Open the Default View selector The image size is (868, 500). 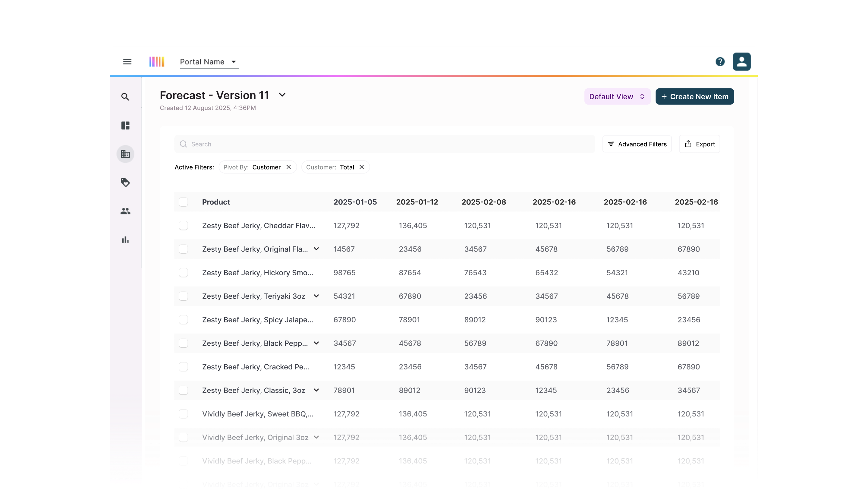[x=617, y=97]
